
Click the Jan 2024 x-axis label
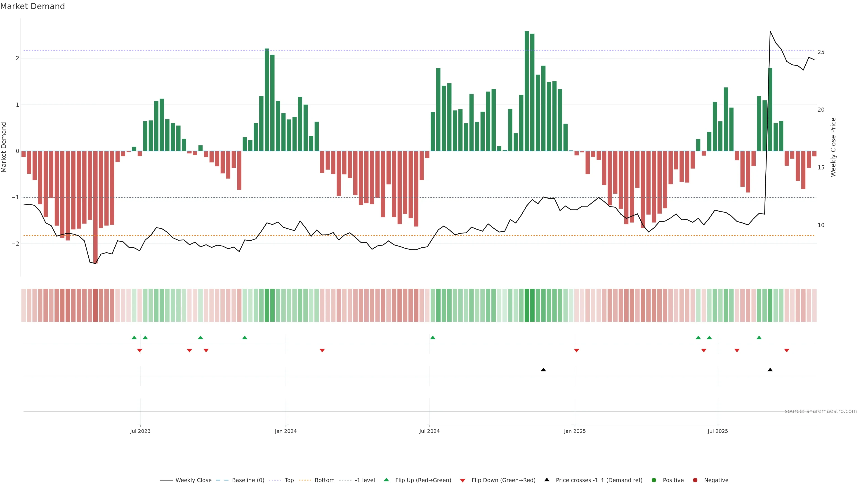(285, 431)
